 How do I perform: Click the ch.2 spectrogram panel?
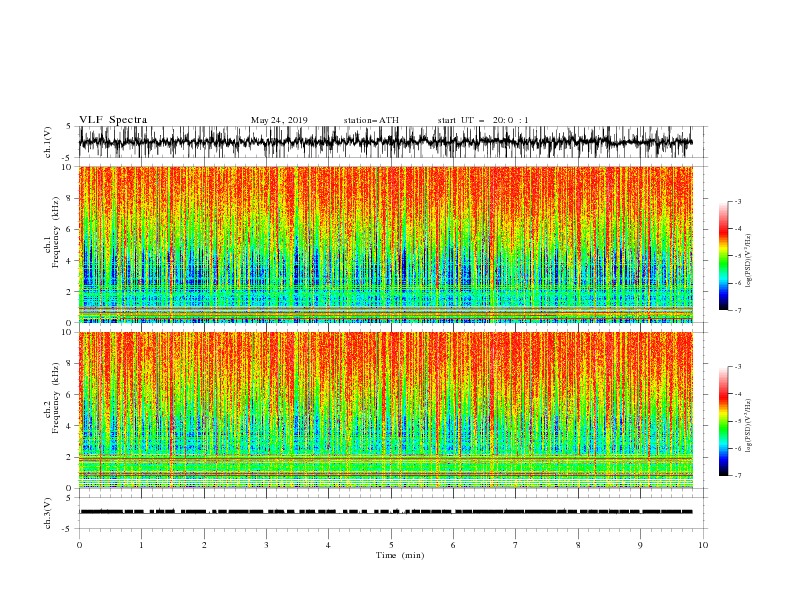coord(386,410)
